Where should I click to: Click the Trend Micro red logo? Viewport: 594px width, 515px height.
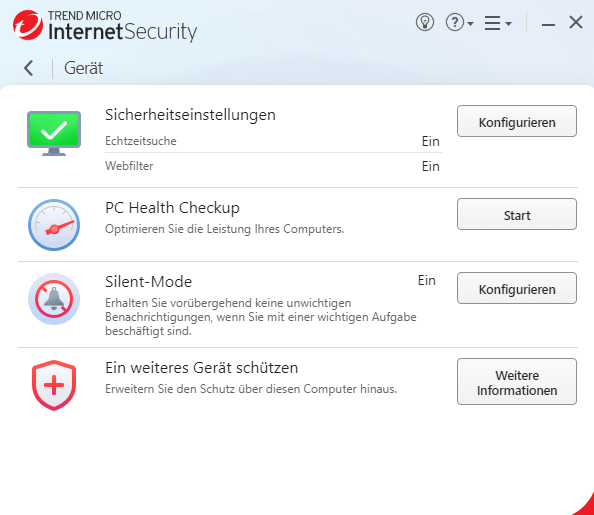[x=28, y=25]
